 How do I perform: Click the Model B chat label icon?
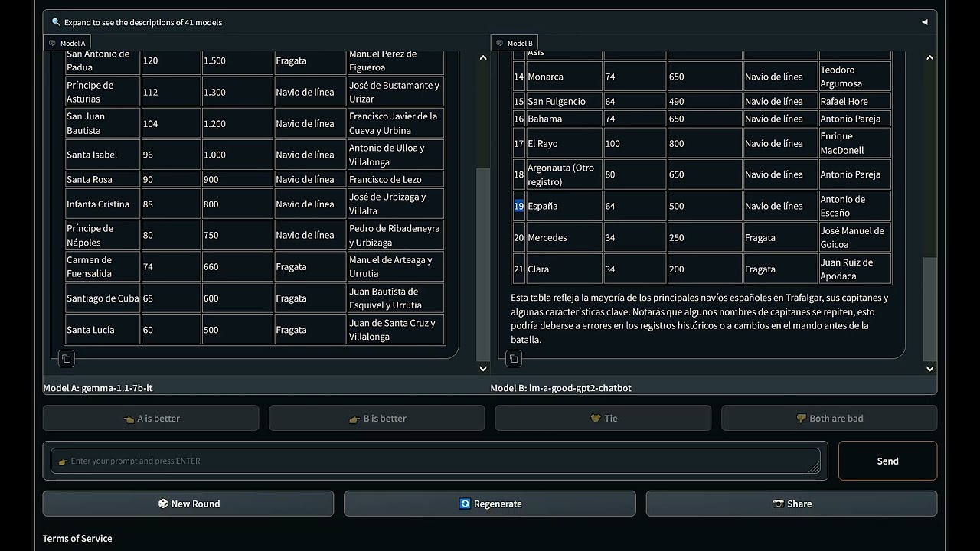(500, 43)
